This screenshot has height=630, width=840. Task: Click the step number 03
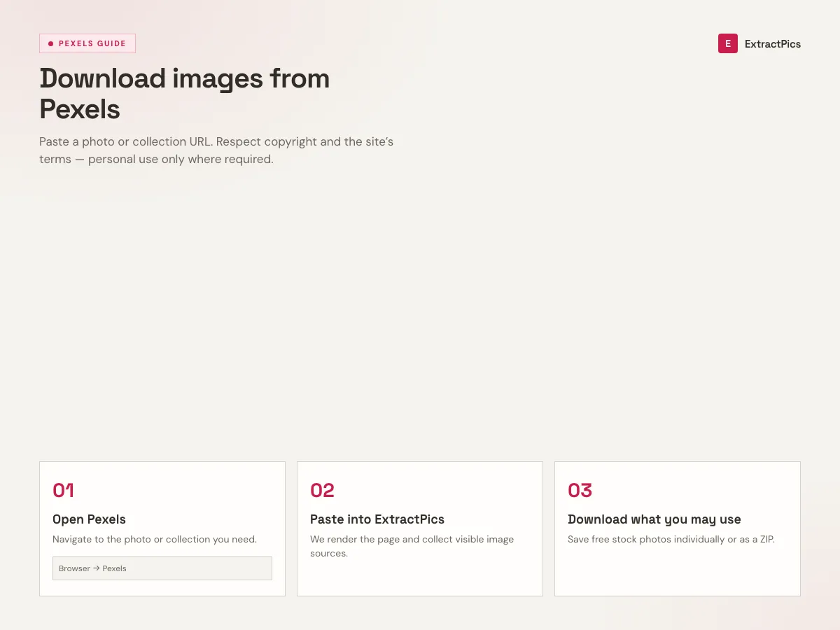click(580, 490)
